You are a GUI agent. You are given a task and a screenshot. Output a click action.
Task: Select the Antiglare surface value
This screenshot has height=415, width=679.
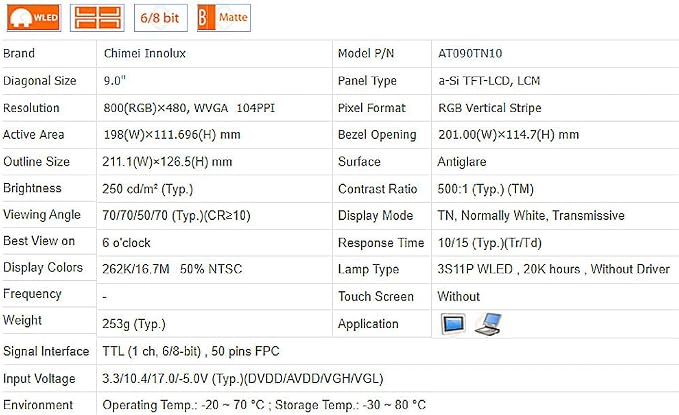tap(462, 162)
